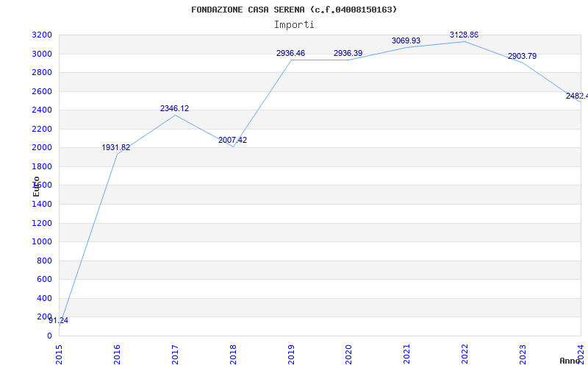This screenshot has height=368, width=588.
Task: Click the 2200 y-axis tick label
Action: click(x=42, y=130)
